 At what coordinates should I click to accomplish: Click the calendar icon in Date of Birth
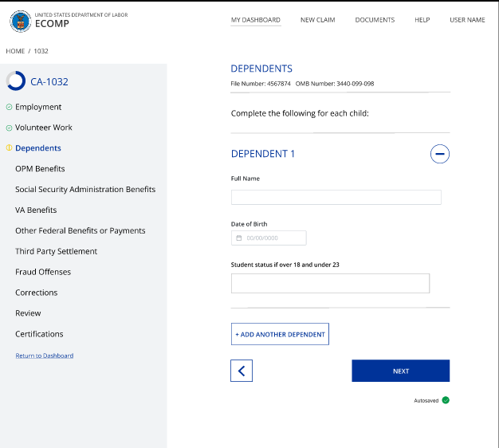(239, 238)
